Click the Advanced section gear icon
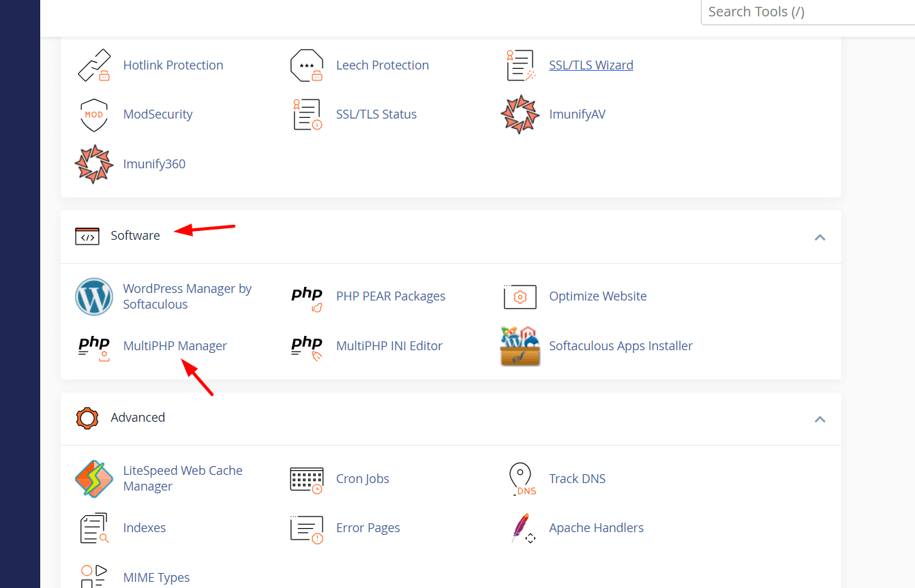Viewport: 915px width, 588px height. pyautogui.click(x=87, y=418)
